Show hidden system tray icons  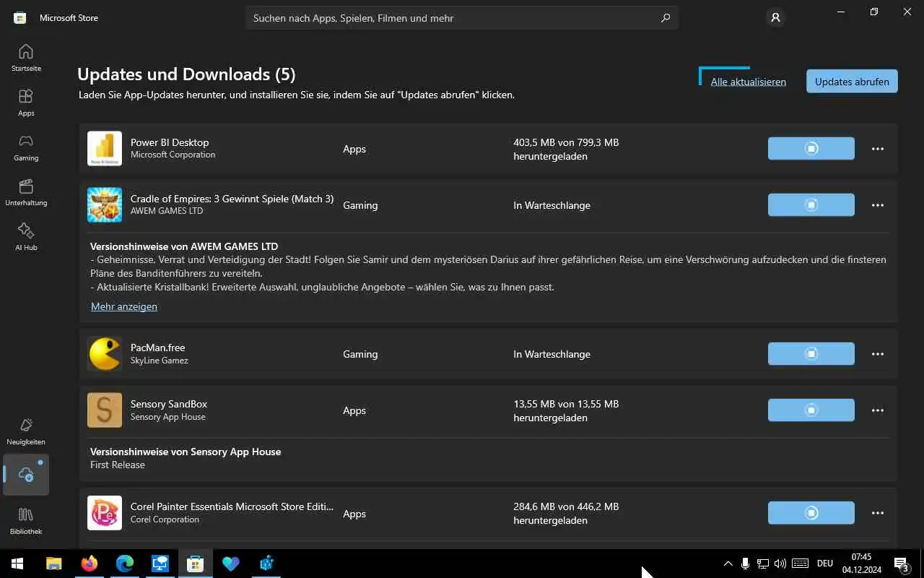tap(728, 564)
